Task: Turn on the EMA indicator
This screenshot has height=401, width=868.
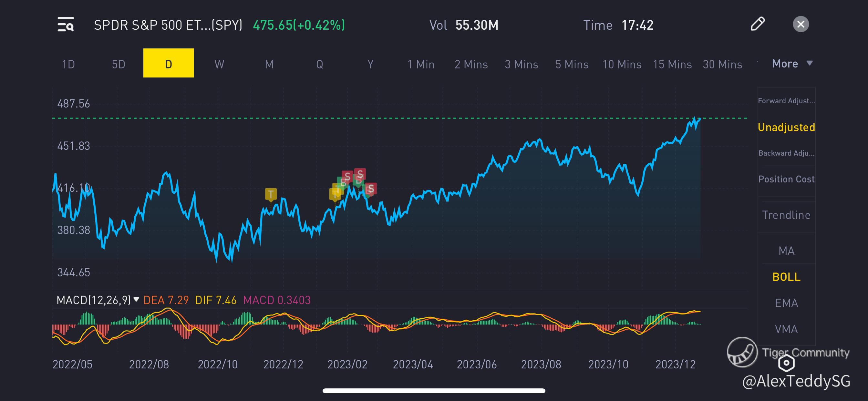Action: pyautogui.click(x=786, y=303)
